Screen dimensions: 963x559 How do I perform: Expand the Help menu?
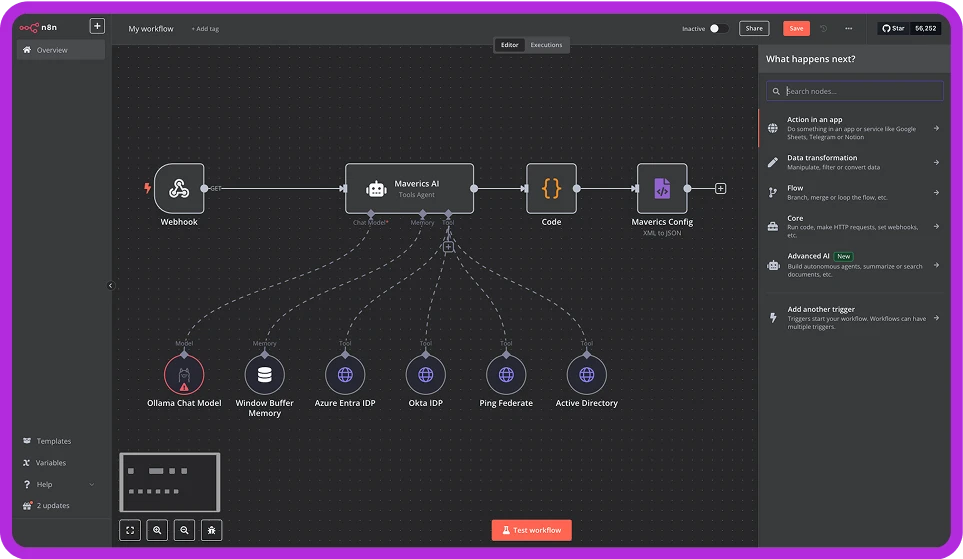point(59,484)
